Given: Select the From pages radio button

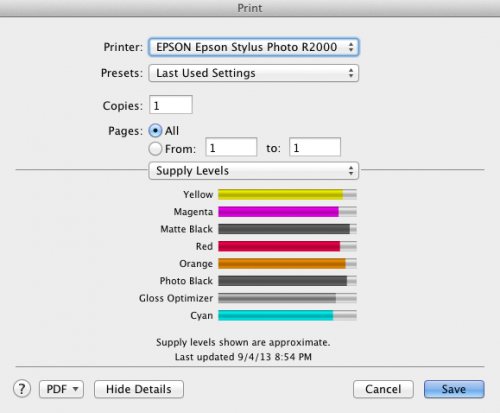Looking at the screenshot, I should [x=155, y=149].
